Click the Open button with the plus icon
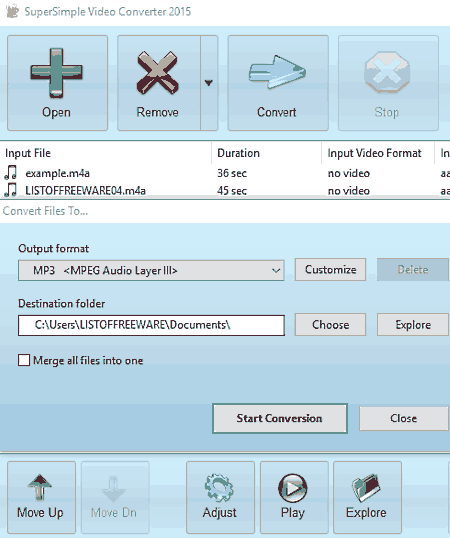450x538 pixels. click(x=57, y=83)
